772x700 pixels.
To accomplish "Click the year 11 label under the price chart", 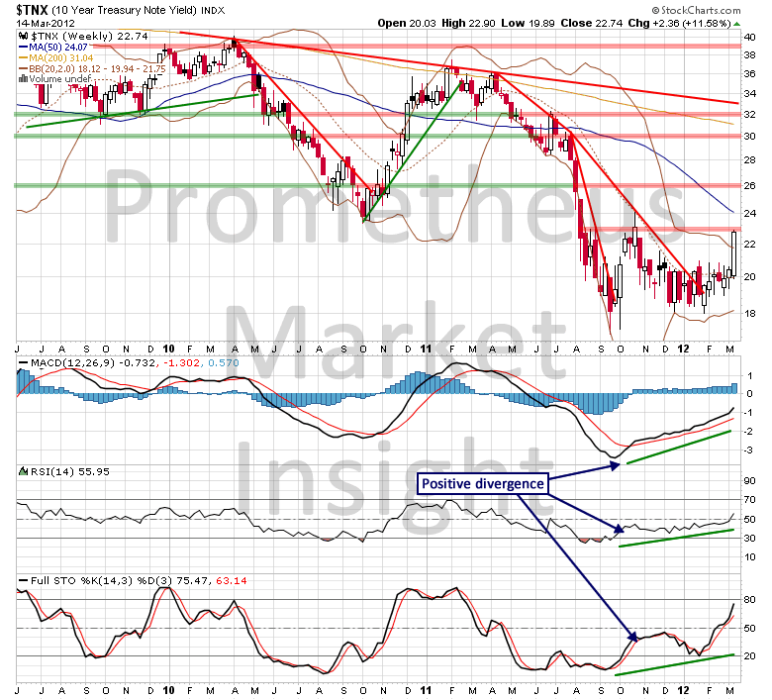I will [426, 349].
